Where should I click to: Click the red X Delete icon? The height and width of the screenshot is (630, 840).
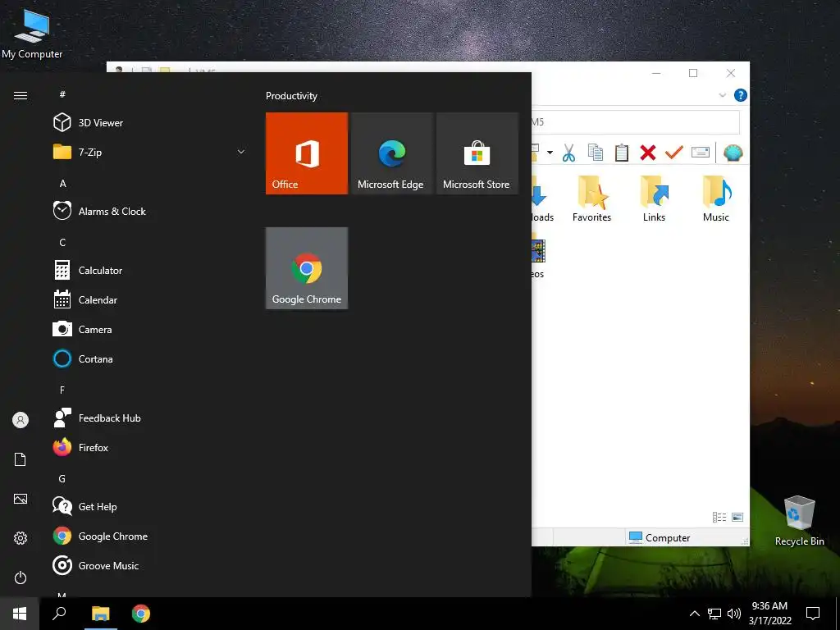(648, 153)
